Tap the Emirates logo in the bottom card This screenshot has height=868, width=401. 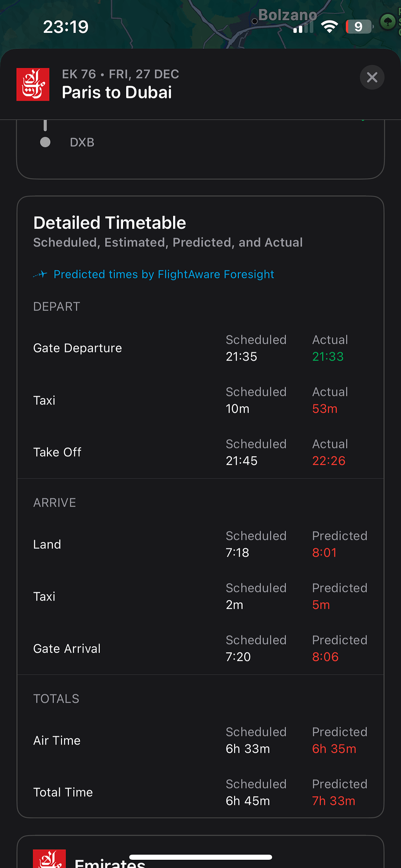click(49, 859)
